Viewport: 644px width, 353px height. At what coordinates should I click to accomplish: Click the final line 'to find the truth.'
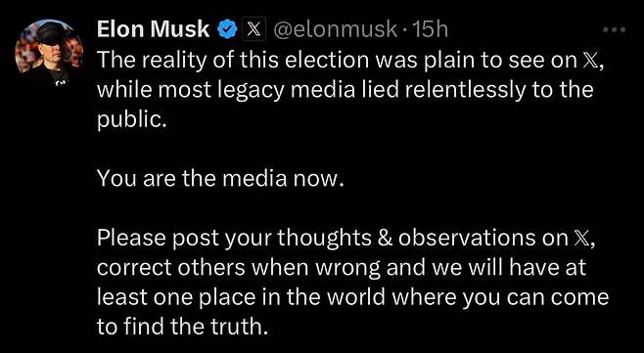click(185, 328)
